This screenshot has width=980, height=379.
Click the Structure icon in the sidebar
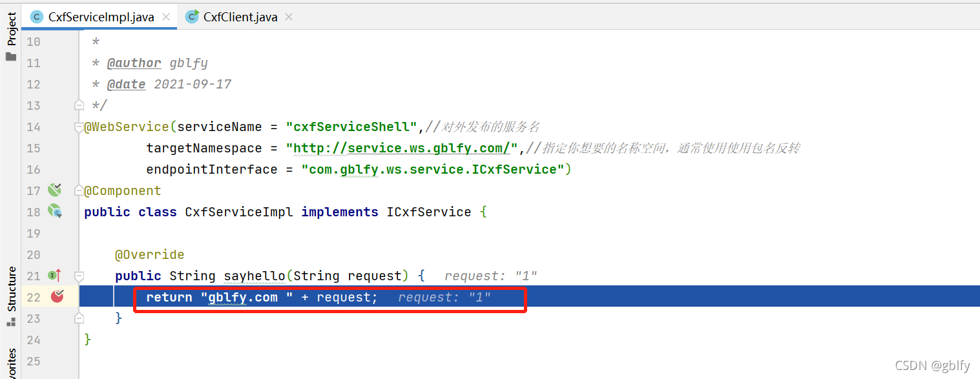11,322
